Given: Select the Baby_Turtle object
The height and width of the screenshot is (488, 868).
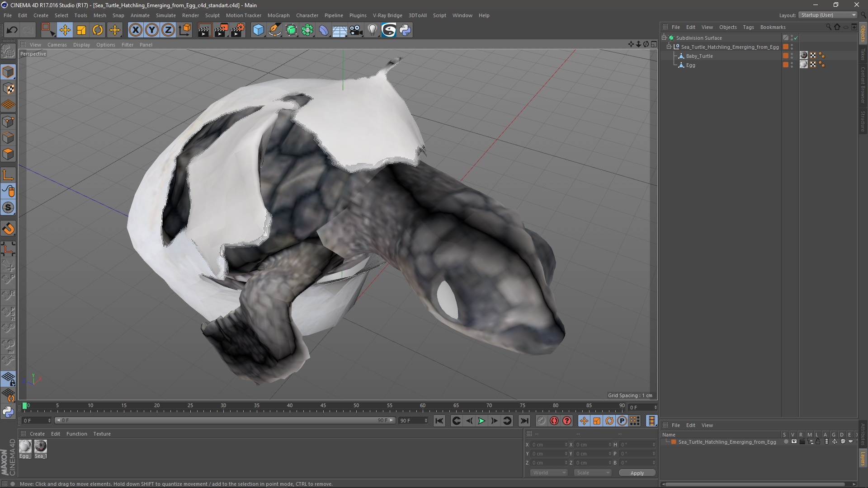Looking at the screenshot, I should [x=699, y=56].
